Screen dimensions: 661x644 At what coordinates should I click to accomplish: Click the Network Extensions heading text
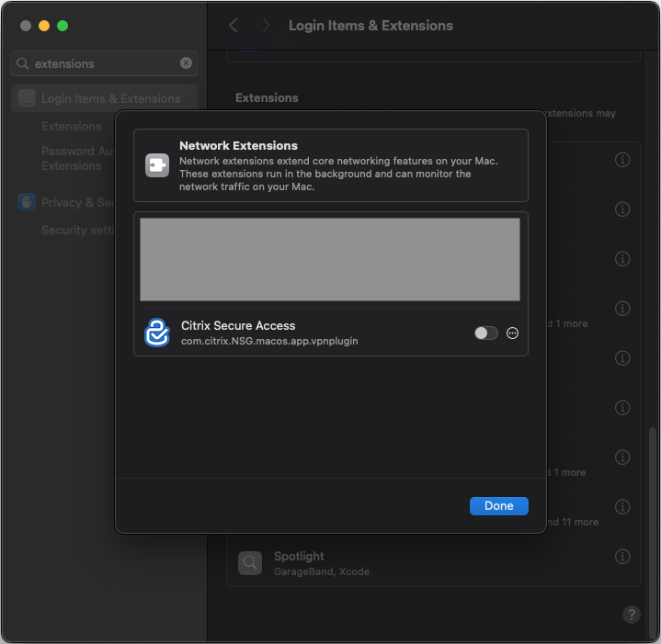pos(239,146)
